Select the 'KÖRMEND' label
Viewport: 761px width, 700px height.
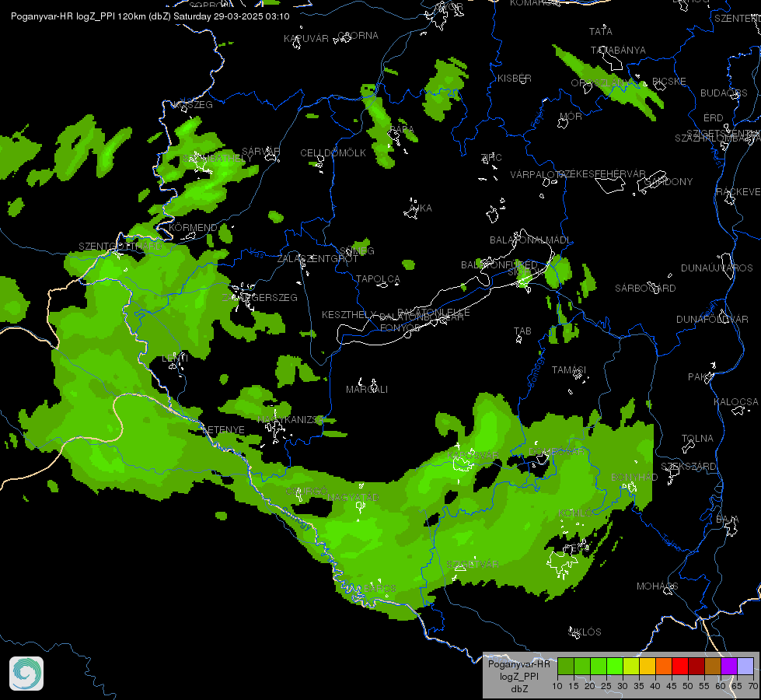(193, 228)
